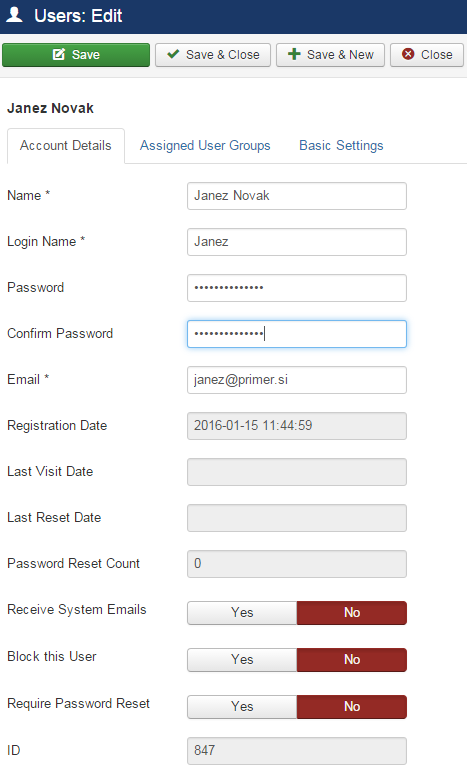Choose No for Block this User
Viewport: 467px width, 770px height.
pos(352,660)
